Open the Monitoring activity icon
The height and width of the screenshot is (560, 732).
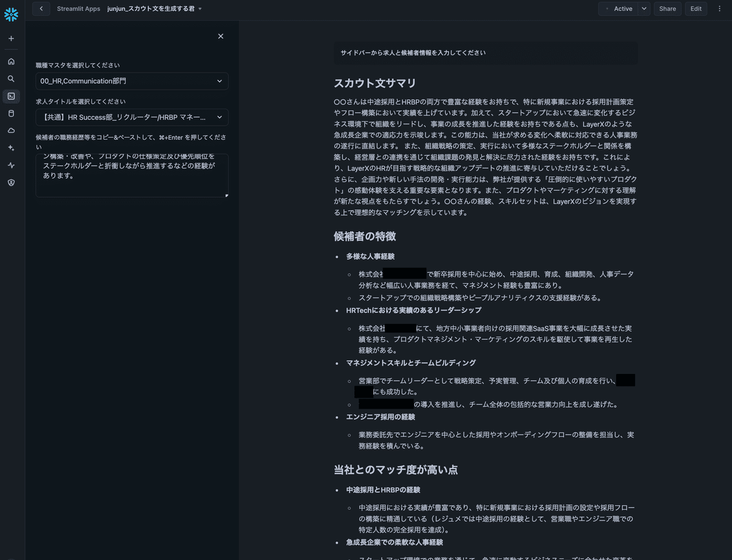pyautogui.click(x=11, y=165)
